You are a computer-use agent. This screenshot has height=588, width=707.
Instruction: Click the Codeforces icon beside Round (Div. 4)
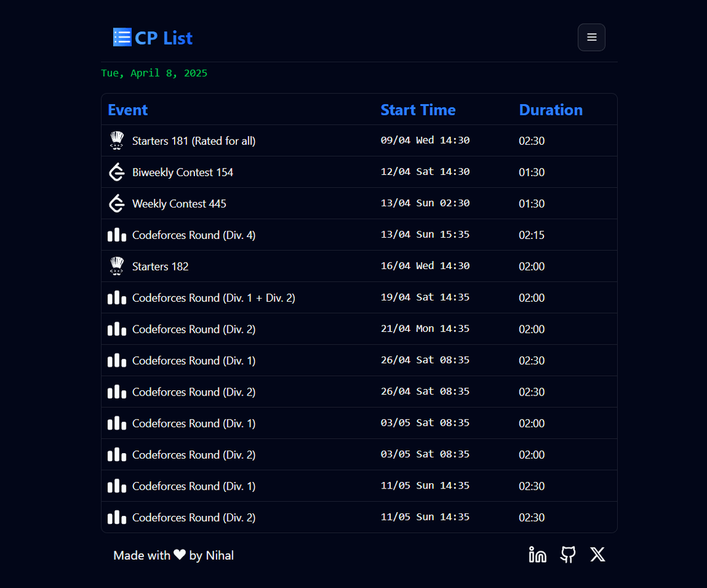coord(117,235)
